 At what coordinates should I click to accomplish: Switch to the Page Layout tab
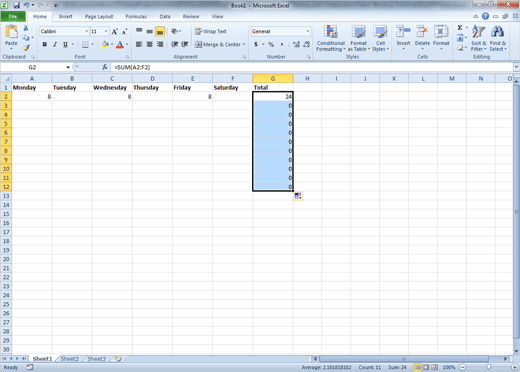tap(99, 16)
